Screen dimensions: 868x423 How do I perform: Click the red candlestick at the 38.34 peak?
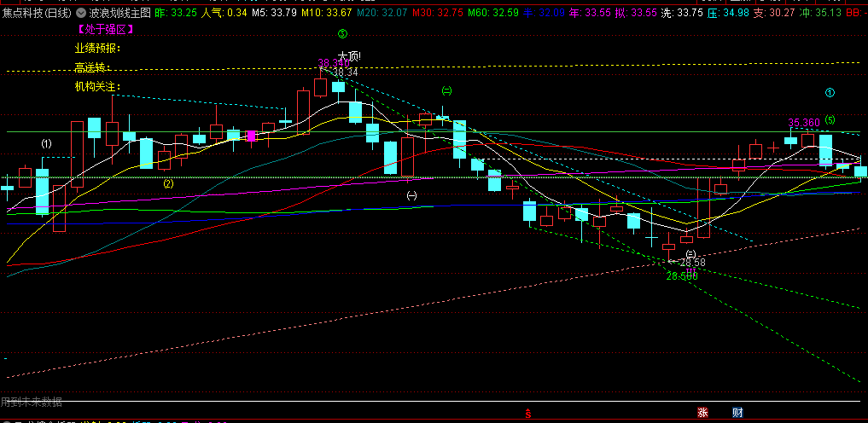click(x=321, y=87)
